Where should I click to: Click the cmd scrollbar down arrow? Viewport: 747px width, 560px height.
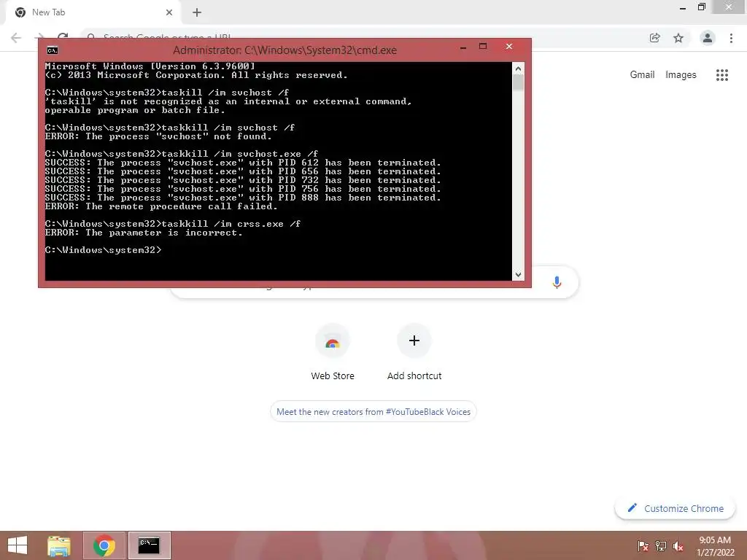(519, 275)
